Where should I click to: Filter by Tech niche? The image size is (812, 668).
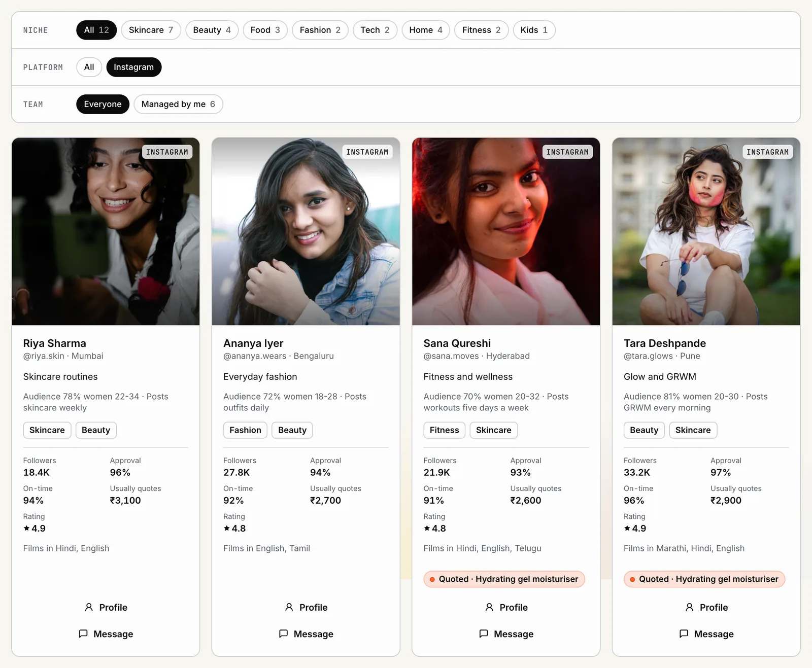[x=375, y=30]
